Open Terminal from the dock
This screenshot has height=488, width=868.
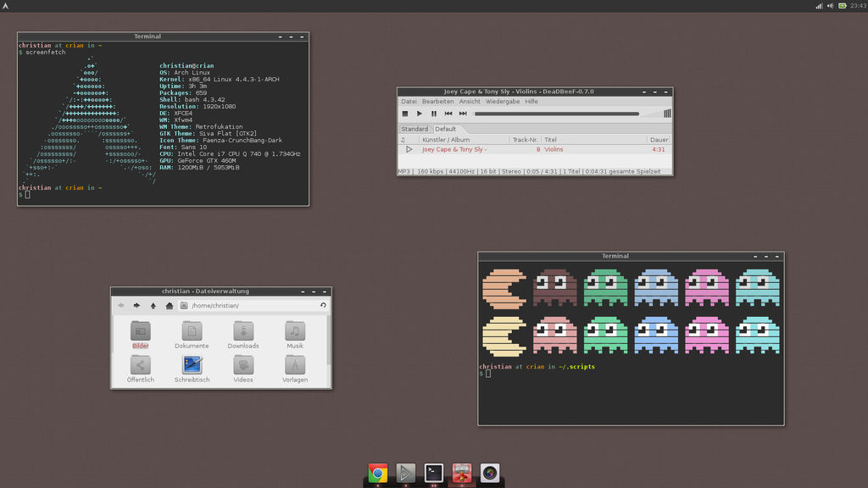[x=433, y=473]
